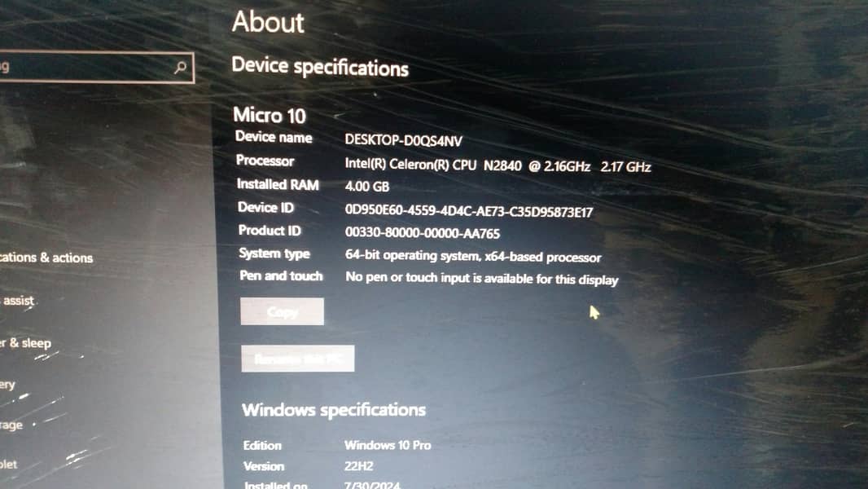Select the Intel Celeron N2840 processor value
Viewport: 868px width, 489px height.
tap(498, 165)
